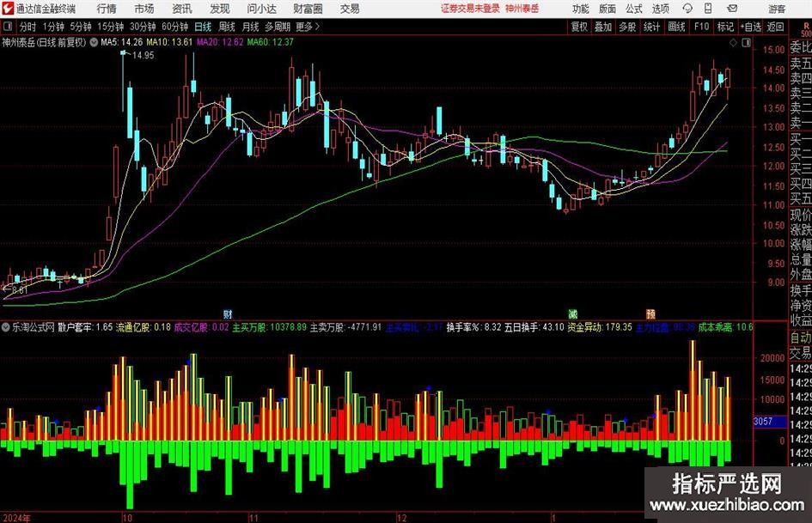Open the 多周期 multi-period view
The image size is (812, 523).
click(278, 27)
